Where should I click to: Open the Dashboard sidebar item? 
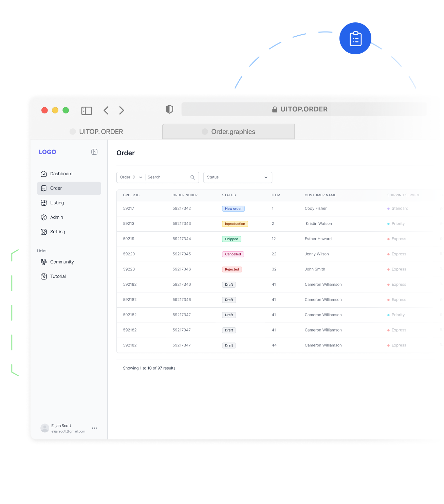(61, 174)
